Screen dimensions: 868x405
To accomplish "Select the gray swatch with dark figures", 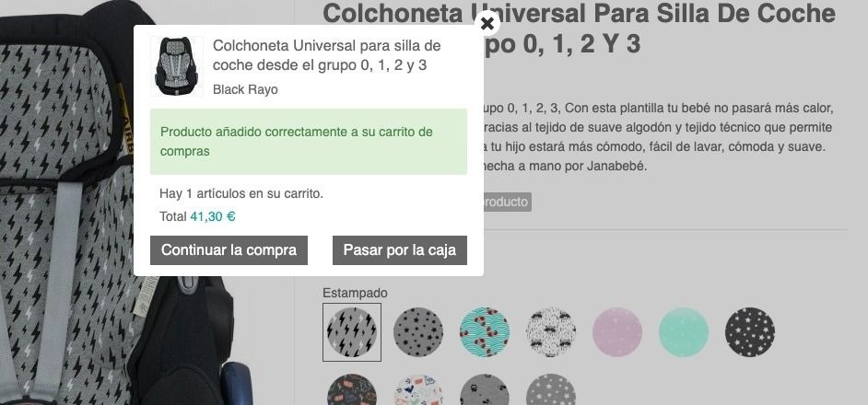I will (485, 390).
